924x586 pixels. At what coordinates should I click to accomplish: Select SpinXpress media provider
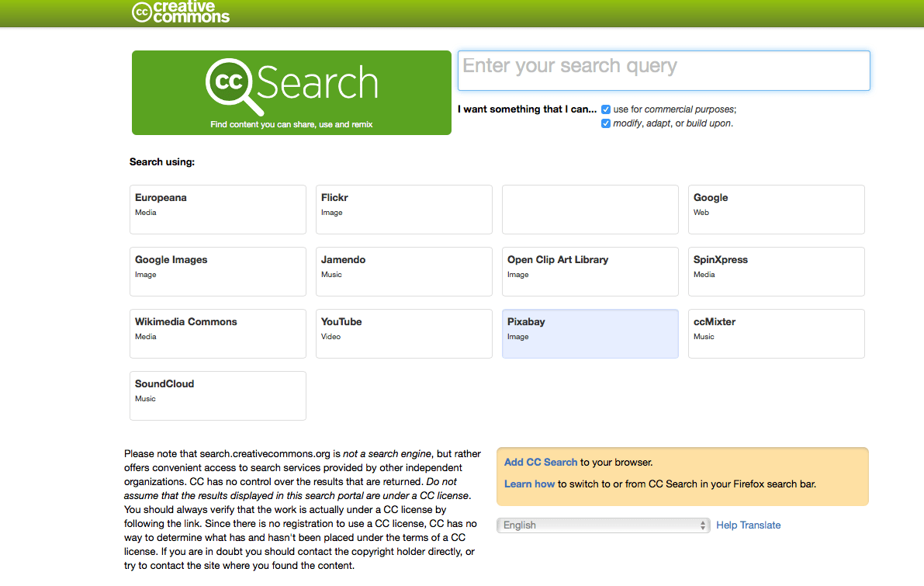(776, 271)
